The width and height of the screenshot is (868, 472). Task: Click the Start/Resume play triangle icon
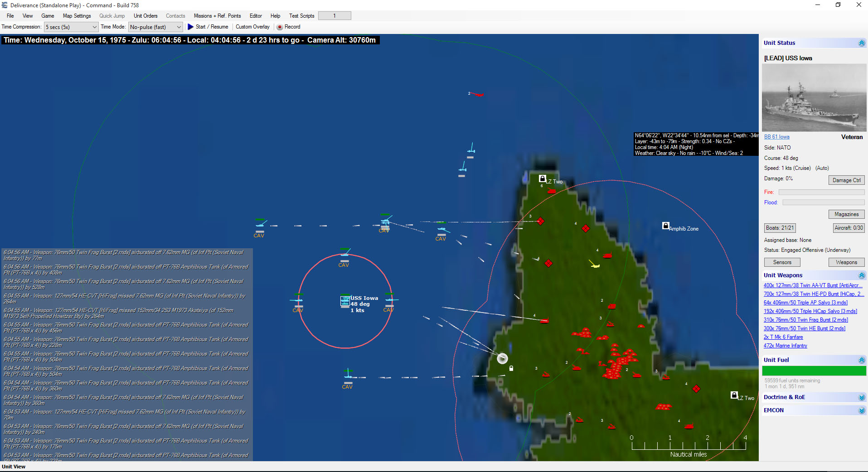pos(190,27)
